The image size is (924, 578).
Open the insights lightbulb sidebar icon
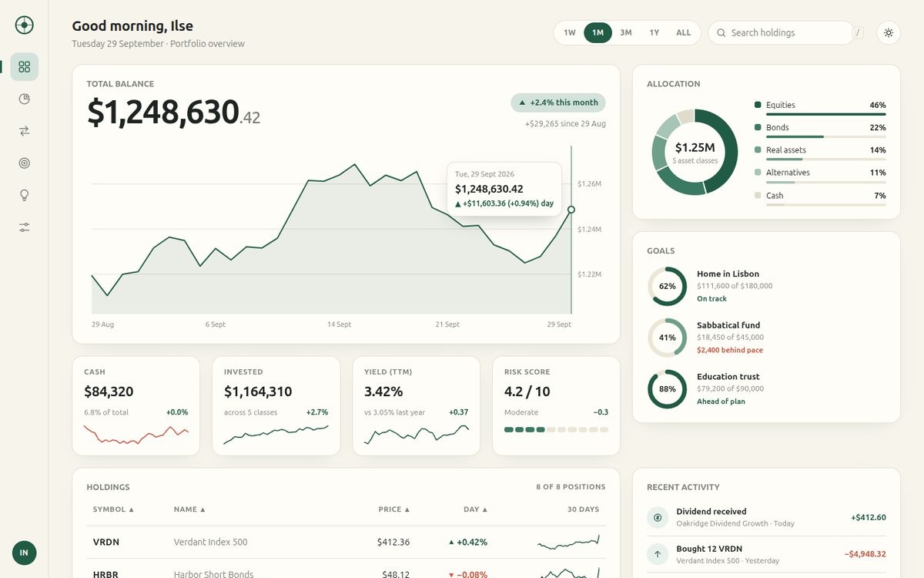pyautogui.click(x=24, y=195)
